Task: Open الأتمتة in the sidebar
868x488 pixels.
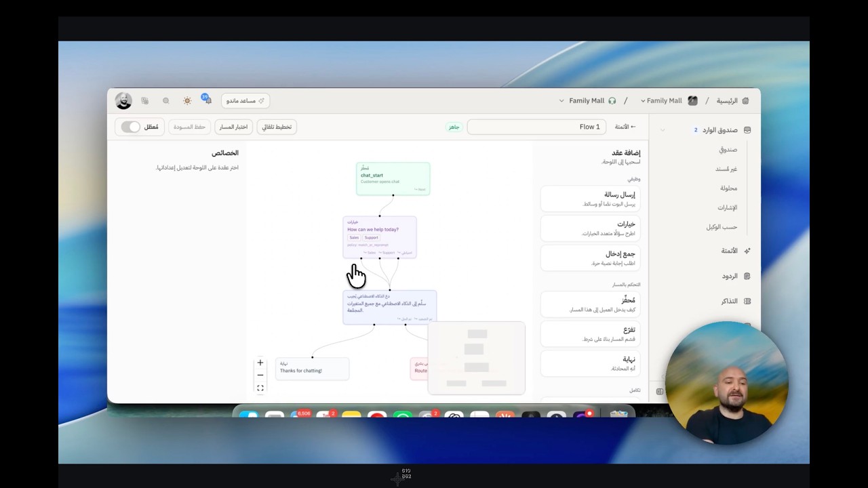Action: tap(729, 251)
